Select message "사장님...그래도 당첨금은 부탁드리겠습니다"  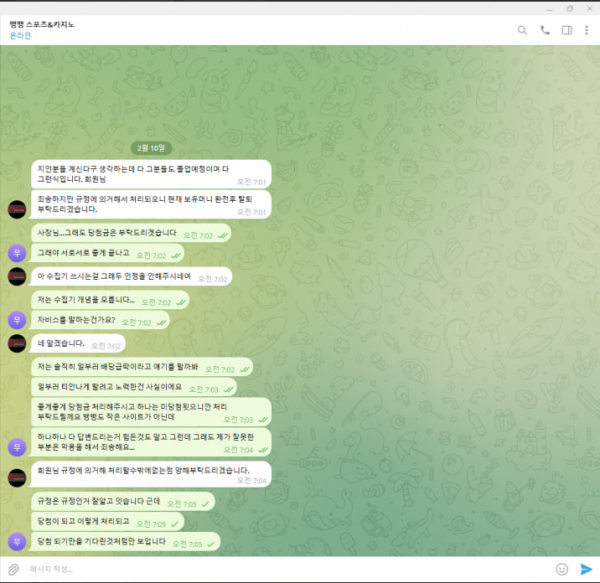coord(131,233)
